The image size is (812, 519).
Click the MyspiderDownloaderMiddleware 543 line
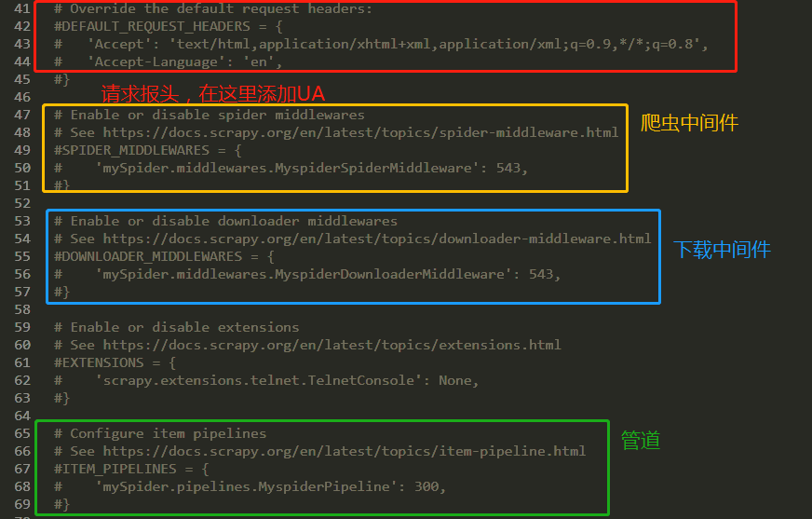coord(307,274)
